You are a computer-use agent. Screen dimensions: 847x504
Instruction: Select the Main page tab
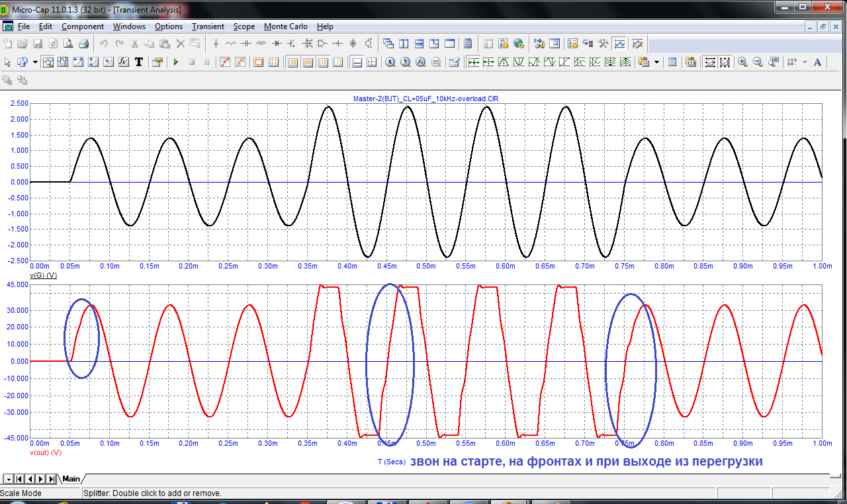71,479
